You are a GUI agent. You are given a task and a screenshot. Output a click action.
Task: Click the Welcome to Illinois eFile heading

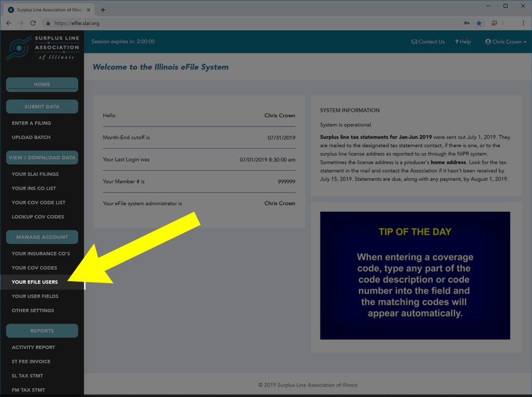point(161,67)
